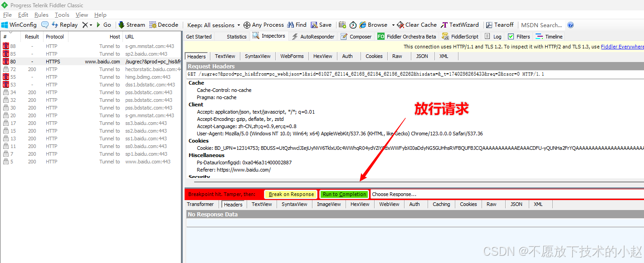Open the Timeline tab
The width and height of the screenshot is (644, 263).
[x=549, y=37]
